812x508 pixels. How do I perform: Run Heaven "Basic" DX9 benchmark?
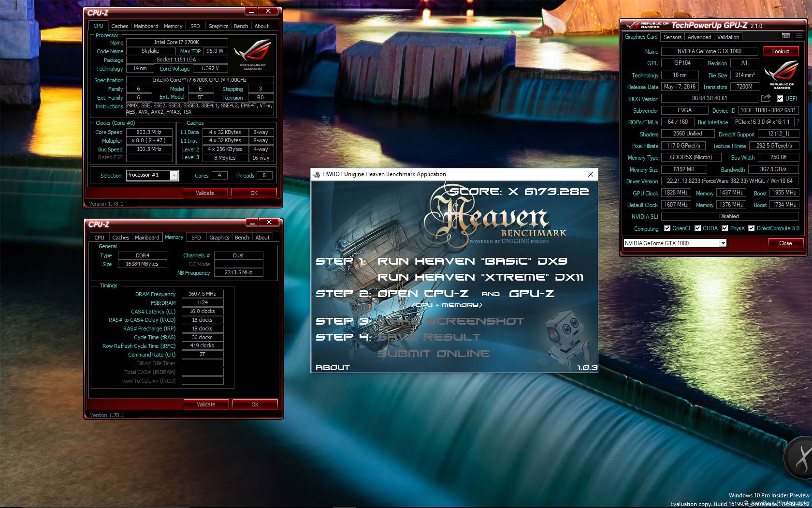coord(472,261)
